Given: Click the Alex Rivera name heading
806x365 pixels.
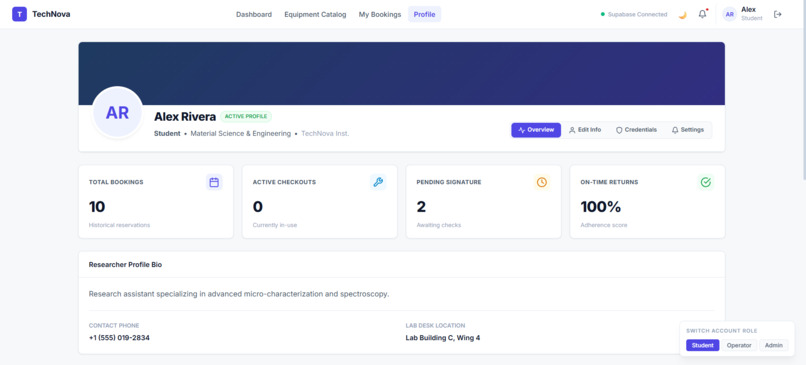Looking at the screenshot, I should point(185,117).
